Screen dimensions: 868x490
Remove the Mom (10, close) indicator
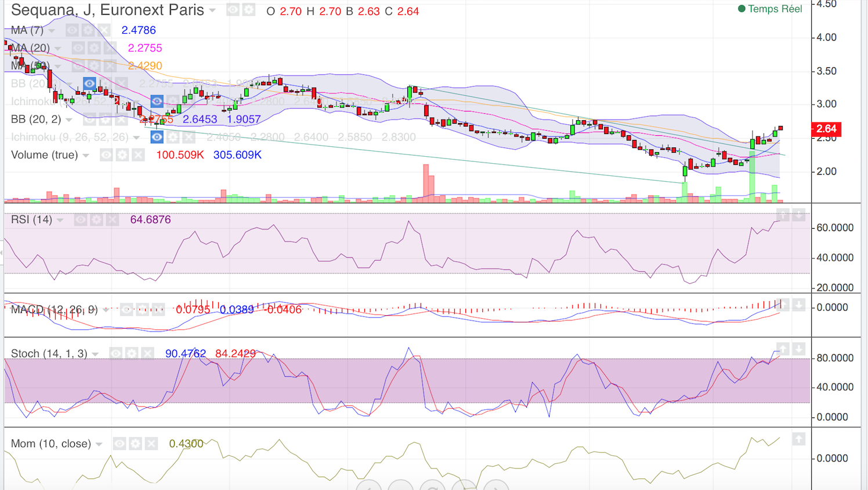click(x=151, y=444)
